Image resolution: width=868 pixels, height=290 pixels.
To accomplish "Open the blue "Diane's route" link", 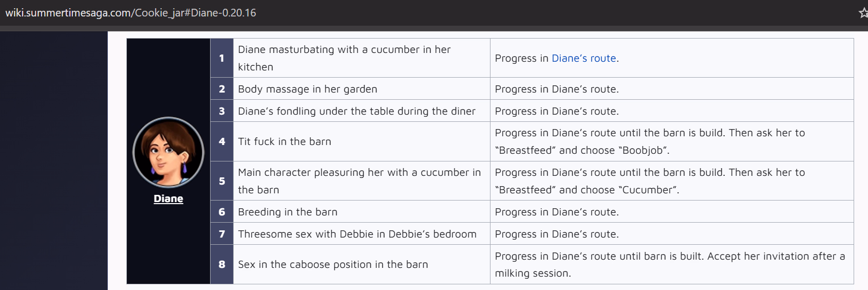I will (583, 58).
